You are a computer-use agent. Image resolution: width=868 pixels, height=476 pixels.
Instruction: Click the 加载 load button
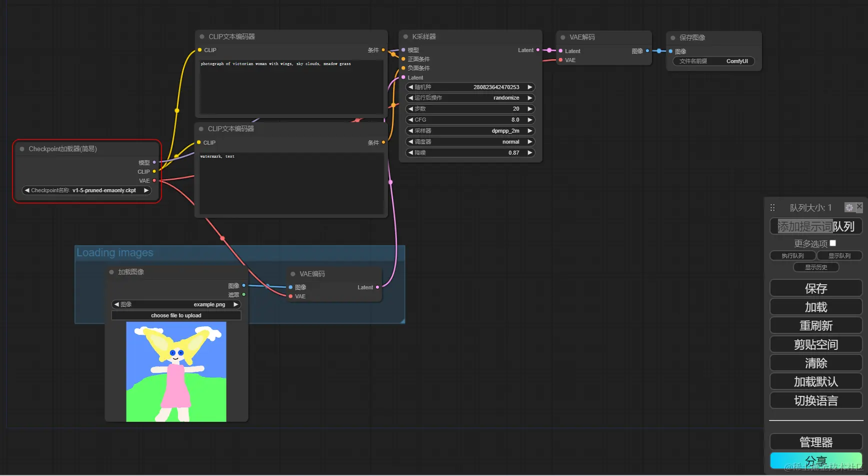point(816,307)
